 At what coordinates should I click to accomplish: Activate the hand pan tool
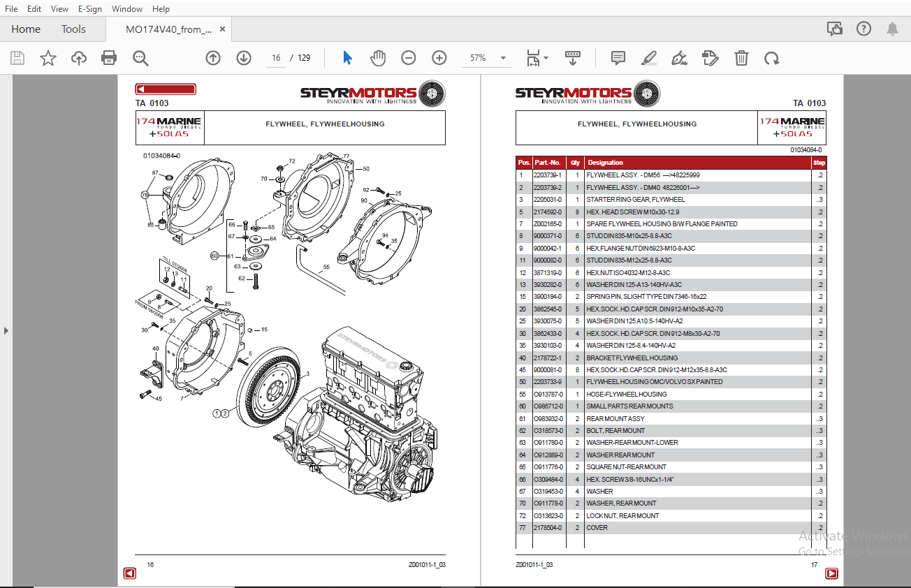(378, 58)
